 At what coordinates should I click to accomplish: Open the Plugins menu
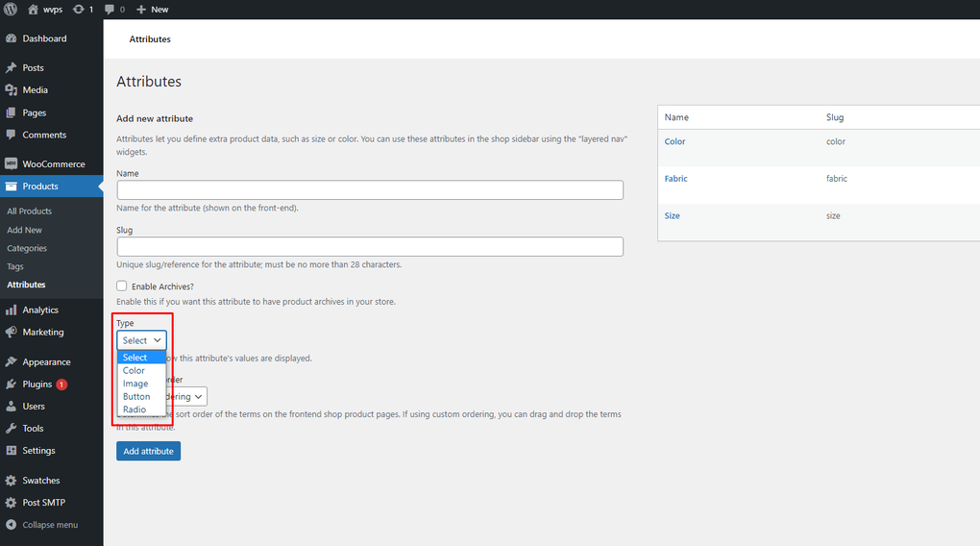click(x=37, y=385)
